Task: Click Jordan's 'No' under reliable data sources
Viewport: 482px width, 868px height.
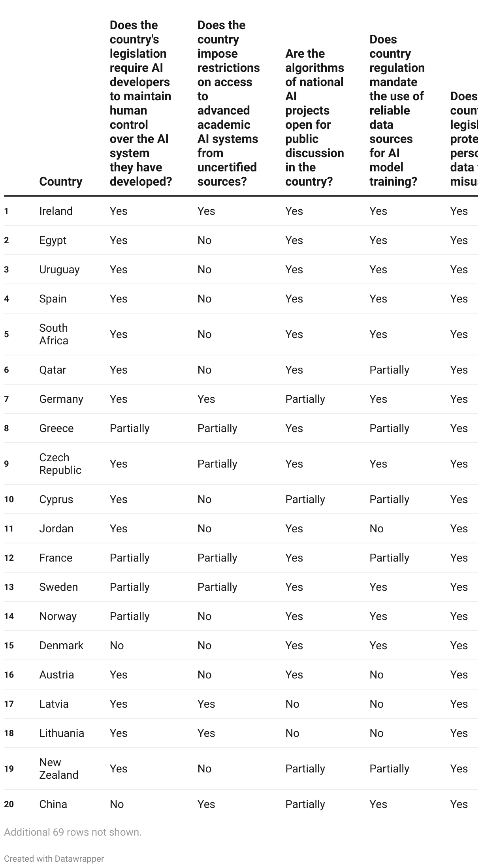Action: pyautogui.click(x=376, y=529)
